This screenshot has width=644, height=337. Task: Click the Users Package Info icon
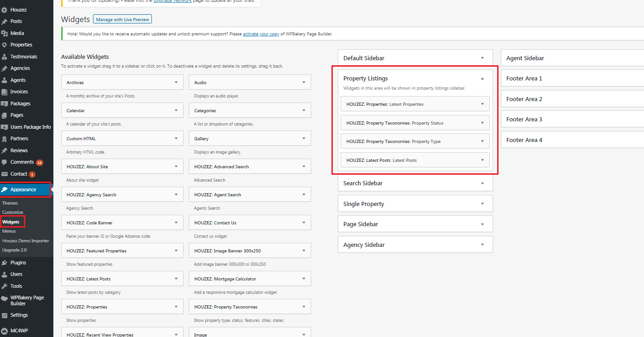4,127
